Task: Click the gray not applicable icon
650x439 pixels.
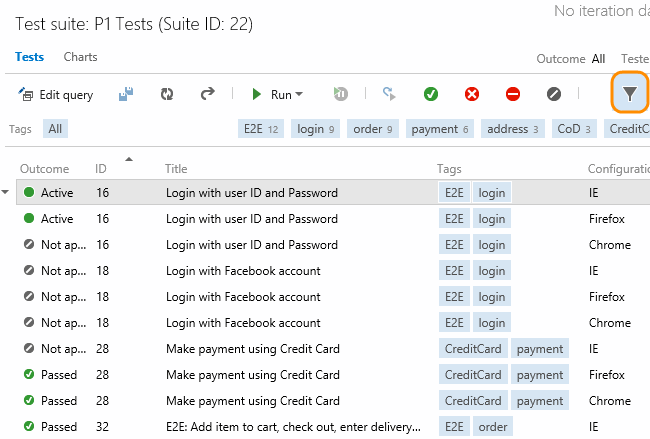Action: tap(553, 94)
